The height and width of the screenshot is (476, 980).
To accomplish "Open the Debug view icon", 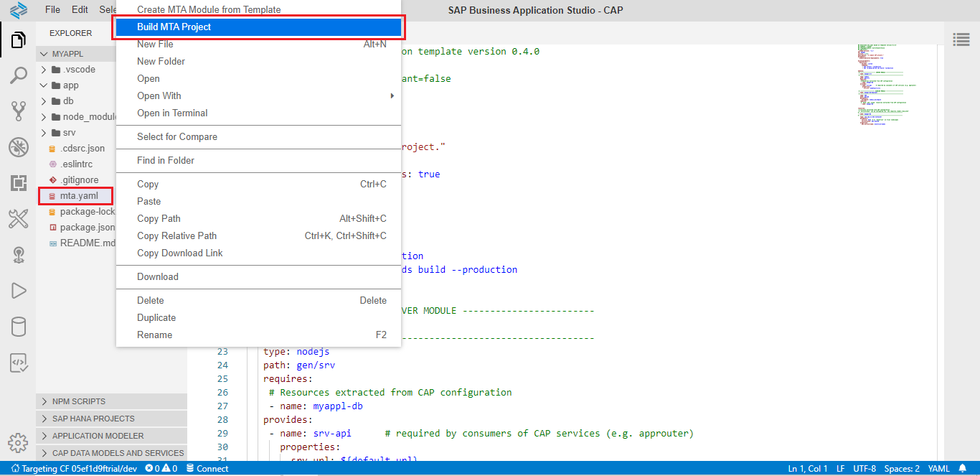I will pyautogui.click(x=19, y=148).
